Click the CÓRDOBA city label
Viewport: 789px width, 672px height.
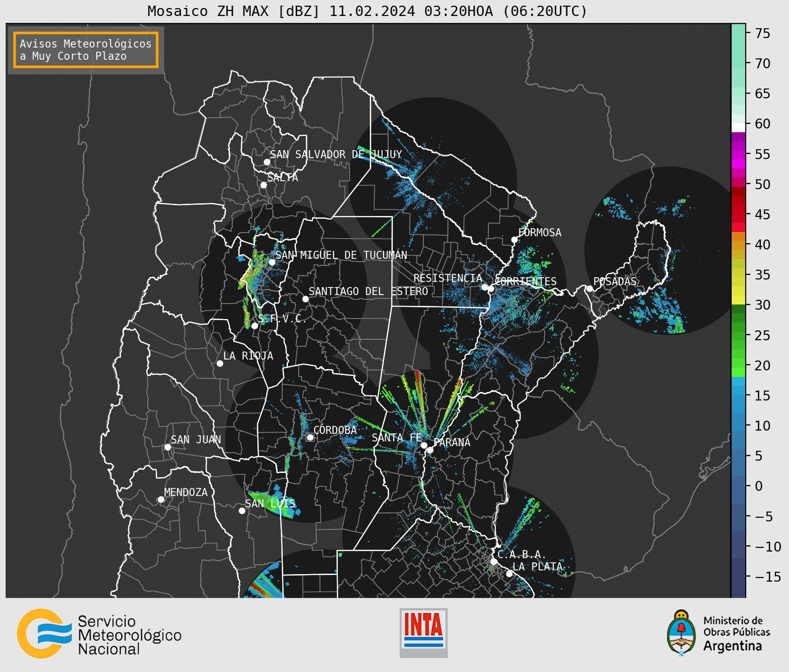(335, 430)
